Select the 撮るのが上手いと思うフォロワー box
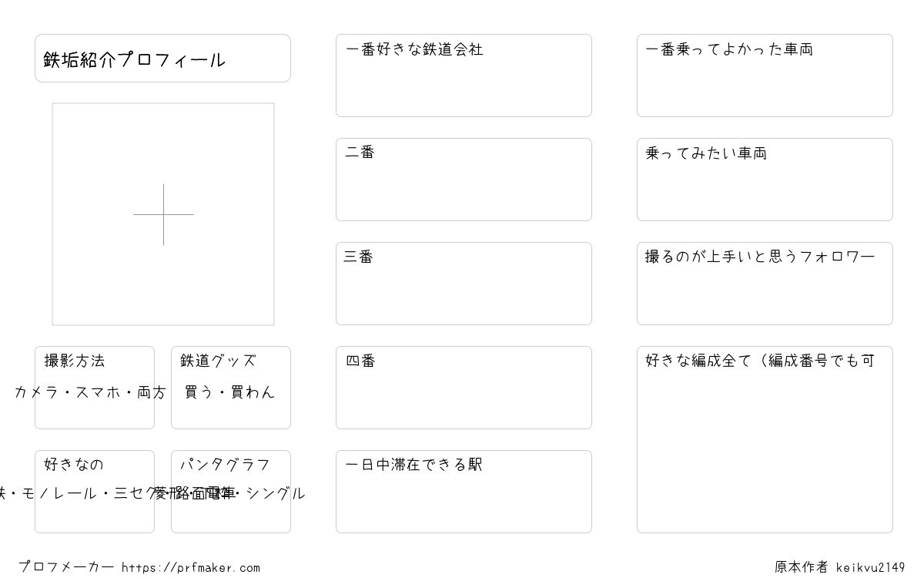This screenshot has width=924, height=578. pos(765,284)
